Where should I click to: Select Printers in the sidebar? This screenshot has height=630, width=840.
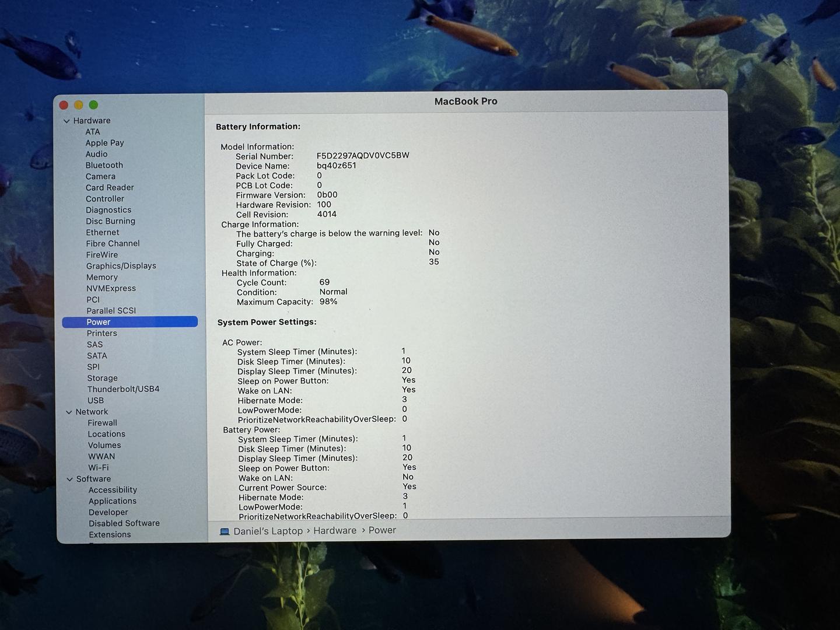102,333
